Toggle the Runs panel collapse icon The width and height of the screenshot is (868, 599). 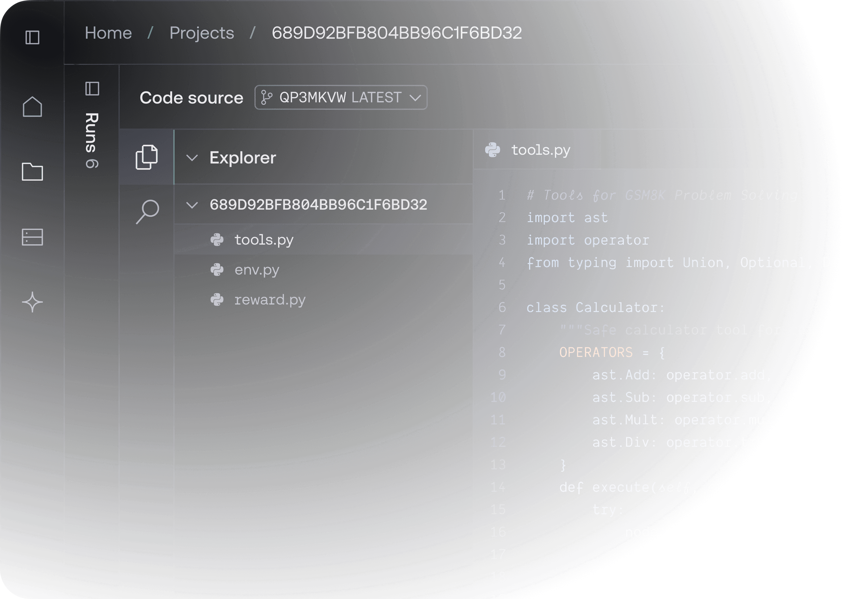coord(92,89)
